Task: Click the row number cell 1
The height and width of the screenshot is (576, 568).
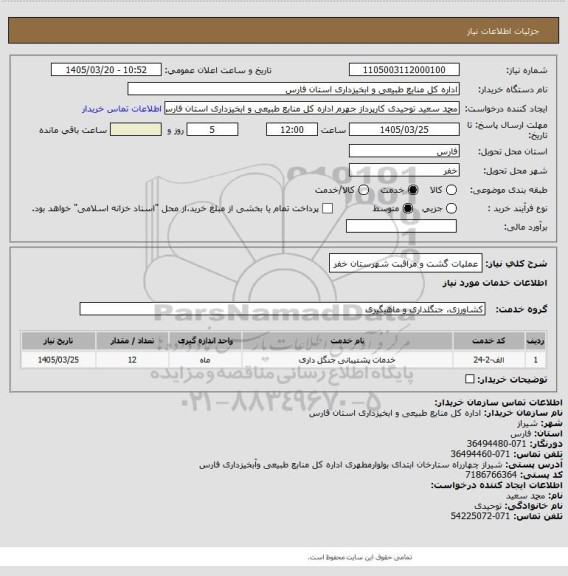Action: pos(535,360)
